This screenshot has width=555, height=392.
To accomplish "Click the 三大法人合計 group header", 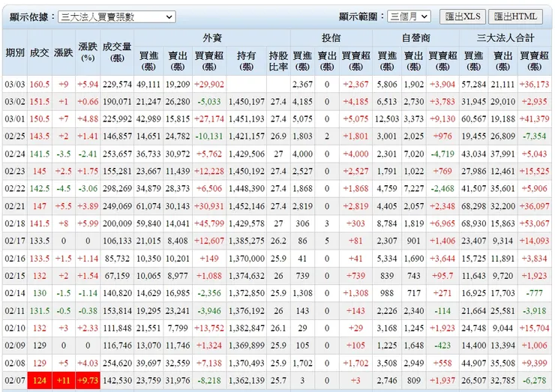I will (505, 38).
